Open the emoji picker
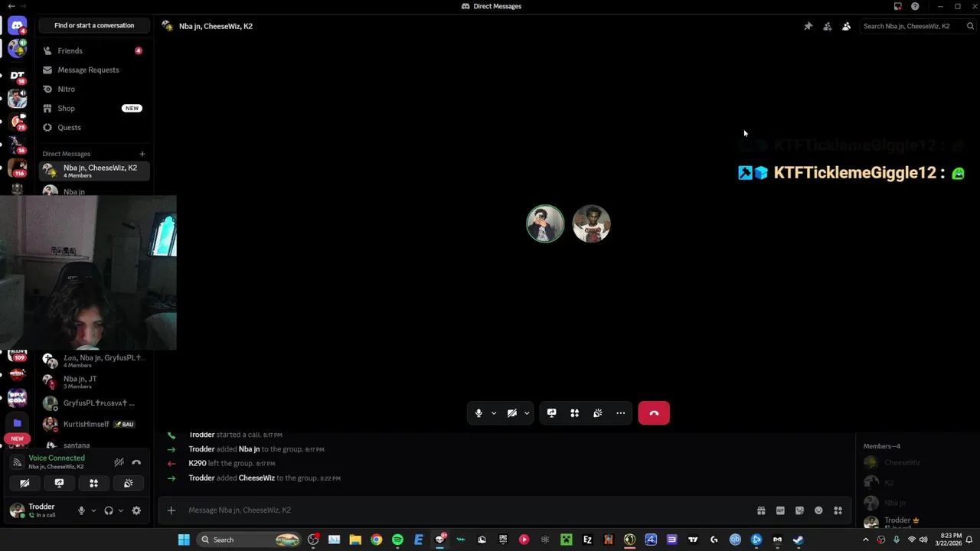Image resolution: width=980 pixels, height=551 pixels. (x=818, y=510)
